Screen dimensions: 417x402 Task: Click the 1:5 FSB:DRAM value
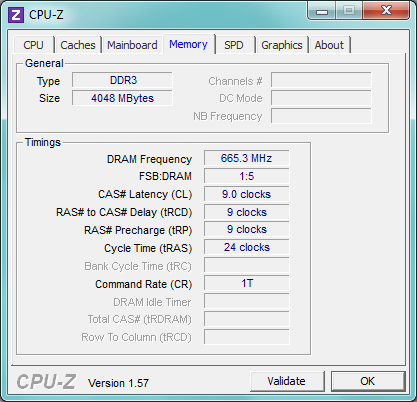pos(247,176)
